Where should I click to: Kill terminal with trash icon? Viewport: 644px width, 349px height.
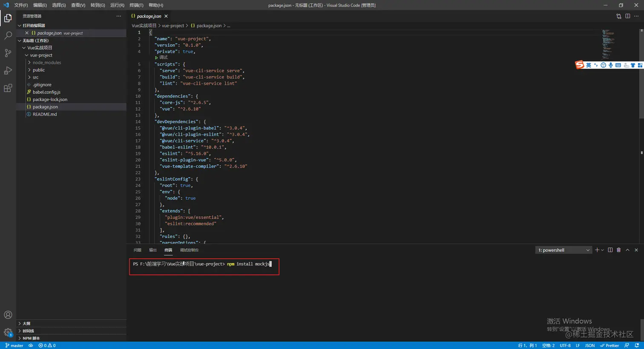pyautogui.click(x=619, y=250)
